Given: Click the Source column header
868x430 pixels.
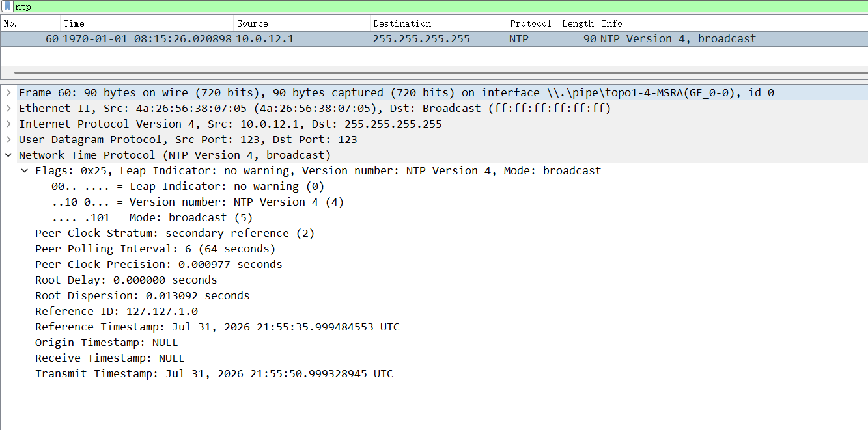Looking at the screenshot, I should point(302,23).
